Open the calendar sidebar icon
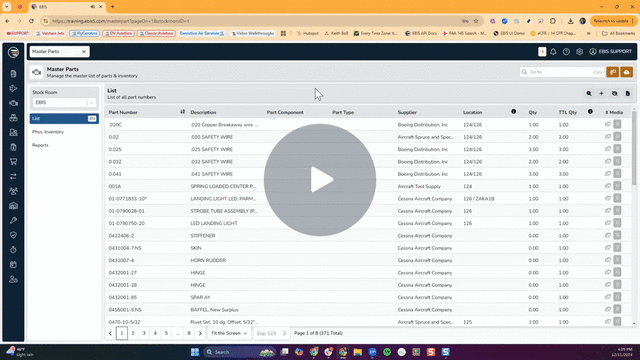 pyautogui.click(x=13, y=264)
